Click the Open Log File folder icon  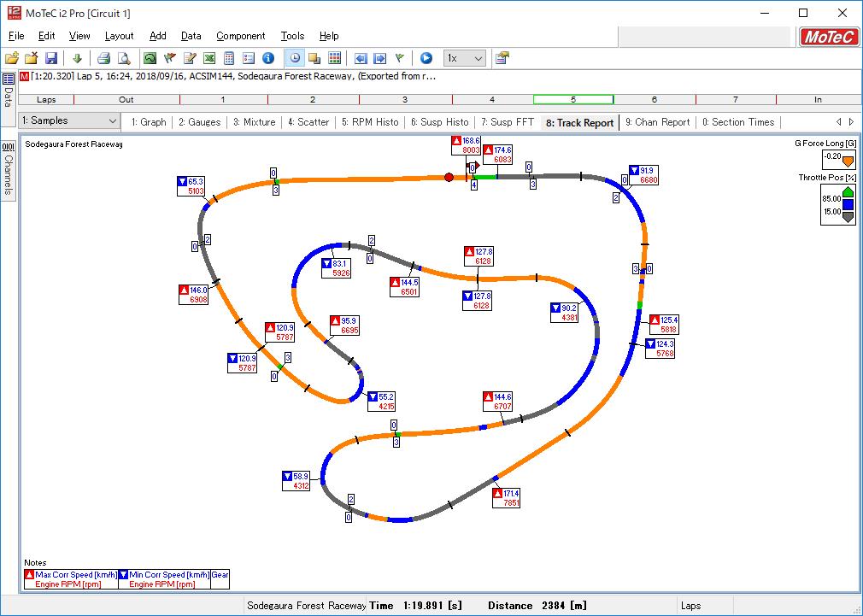click(x=12, y=58)
